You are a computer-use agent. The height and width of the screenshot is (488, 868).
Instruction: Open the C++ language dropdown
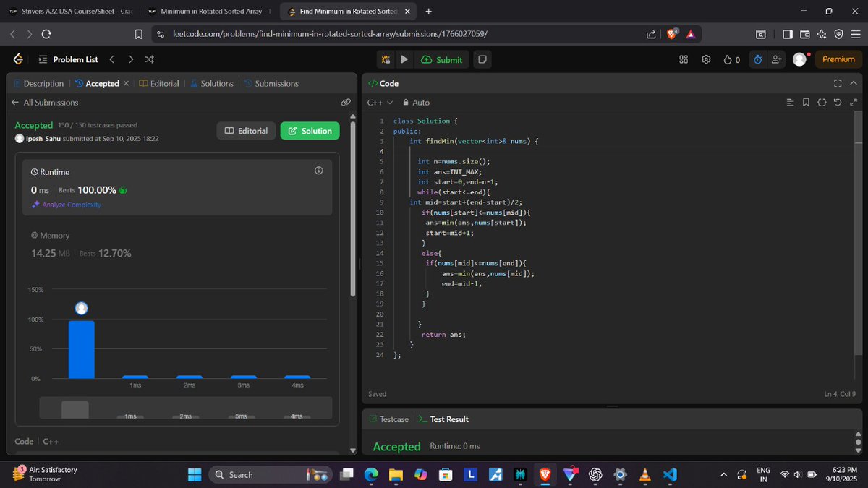(x=380, y=102)
